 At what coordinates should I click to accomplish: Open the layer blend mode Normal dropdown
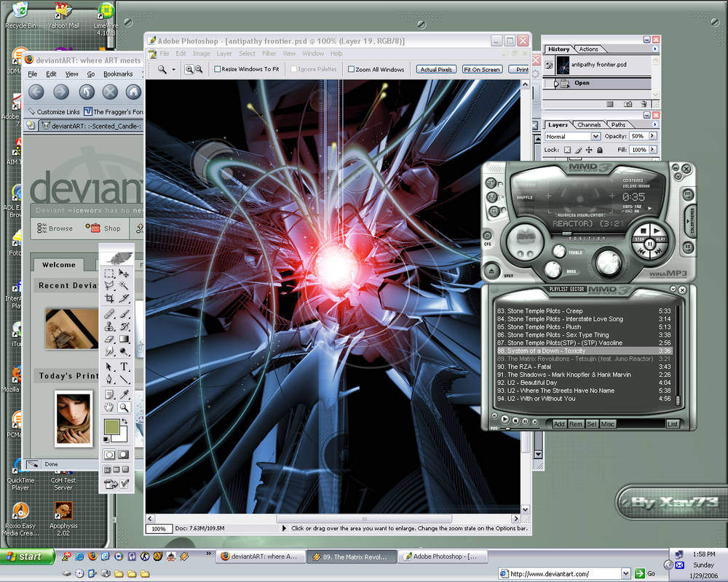coord(596,137)
